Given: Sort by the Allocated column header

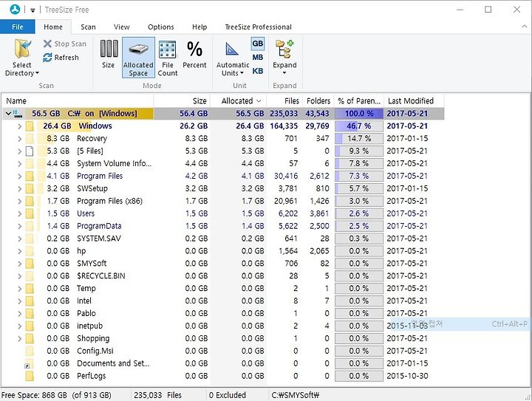Looking at the screenshot, I should [238, 100].
